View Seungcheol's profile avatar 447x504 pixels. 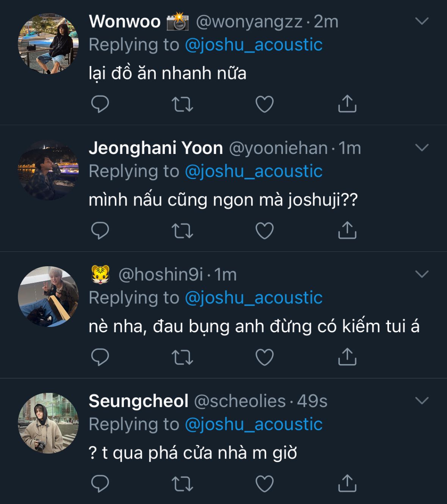pos(48,423)
